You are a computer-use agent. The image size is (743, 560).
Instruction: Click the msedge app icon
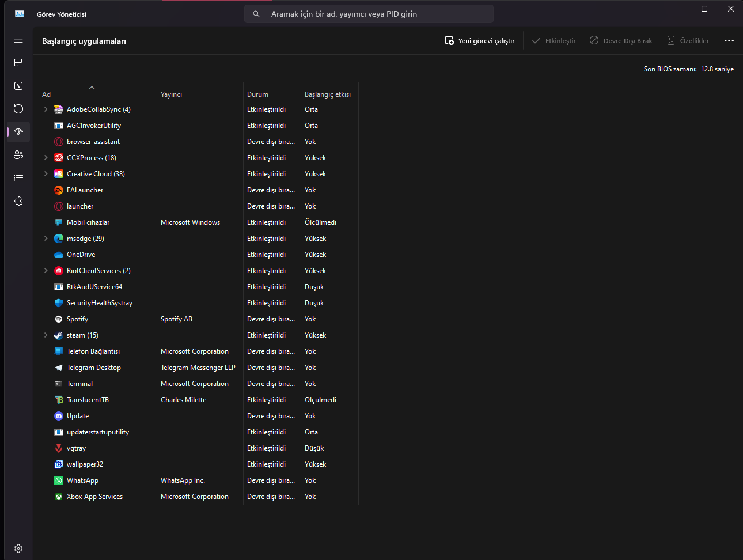59,239
